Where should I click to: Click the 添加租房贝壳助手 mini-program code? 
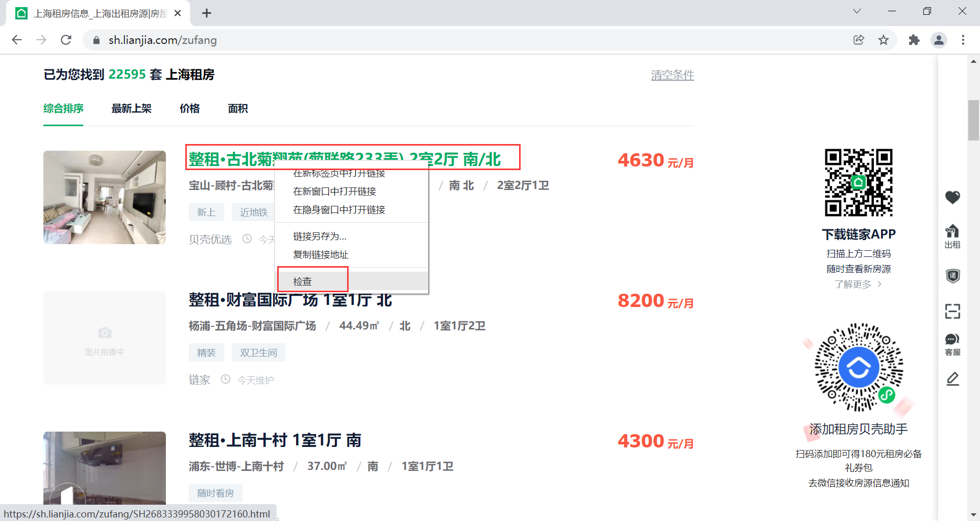859,367
